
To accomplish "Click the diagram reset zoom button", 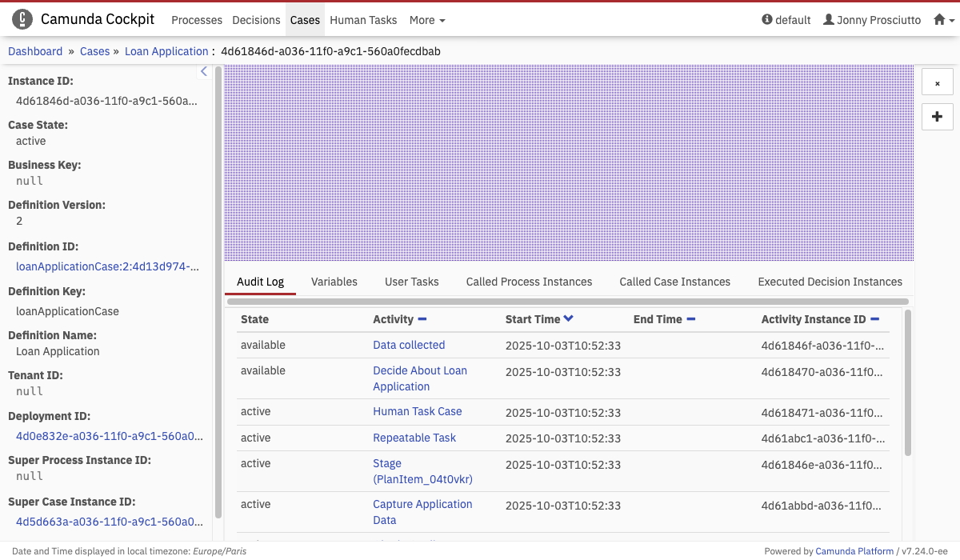I will coord(937,82).
